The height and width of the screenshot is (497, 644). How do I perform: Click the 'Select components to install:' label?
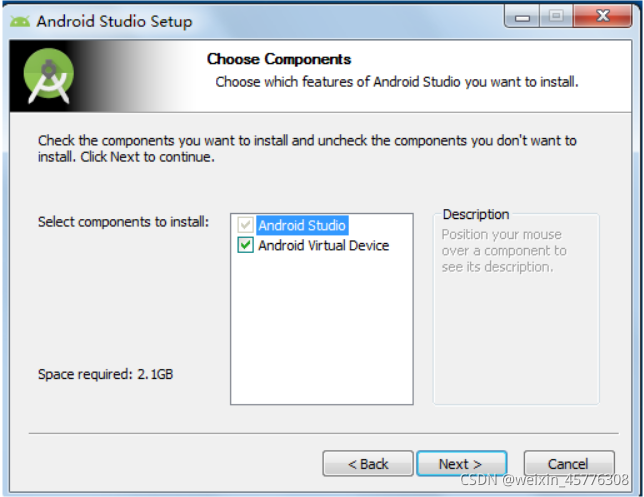[x=123, y=221]
